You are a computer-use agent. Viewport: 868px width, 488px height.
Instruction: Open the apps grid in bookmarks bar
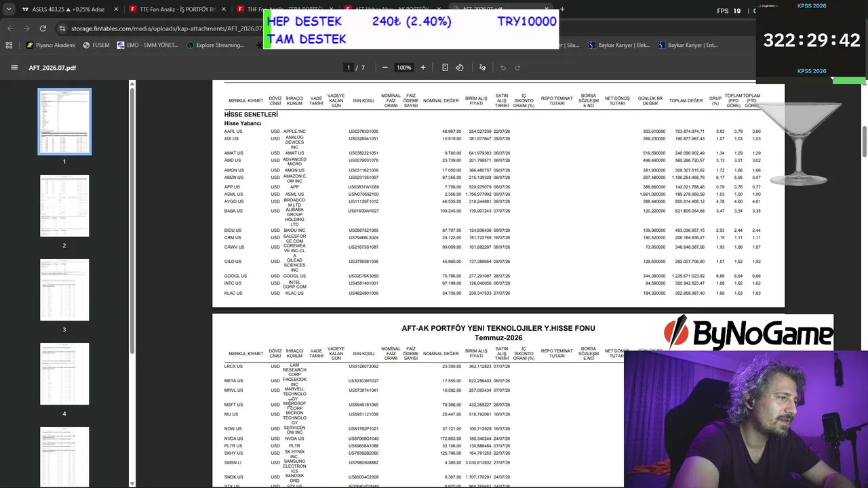click(x=9, y=45)
